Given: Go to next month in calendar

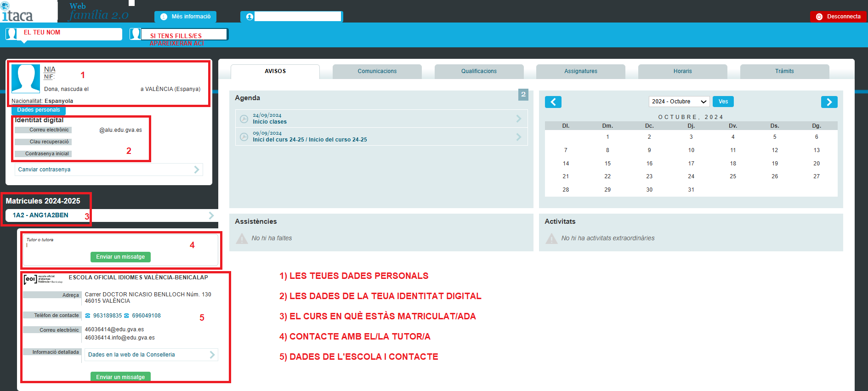Looking at the screenshot, I should (829, 102).
